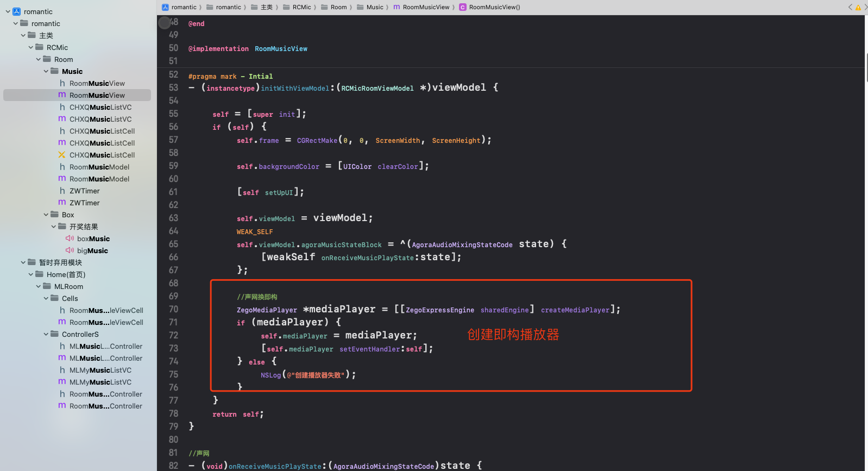Open the RoomMusicModel header file
Viewport: 868px width, 471px height.
99,167
